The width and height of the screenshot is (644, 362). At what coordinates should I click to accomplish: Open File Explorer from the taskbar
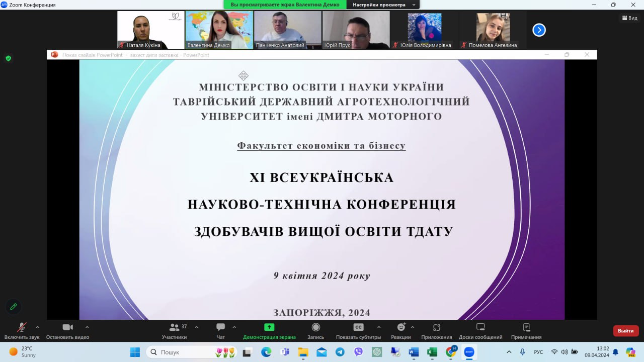pyautogui.click(x=303, y=352)
